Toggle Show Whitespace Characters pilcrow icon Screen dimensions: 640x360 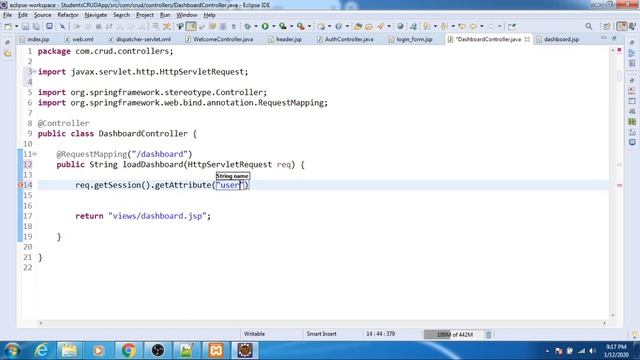point(234,26)
